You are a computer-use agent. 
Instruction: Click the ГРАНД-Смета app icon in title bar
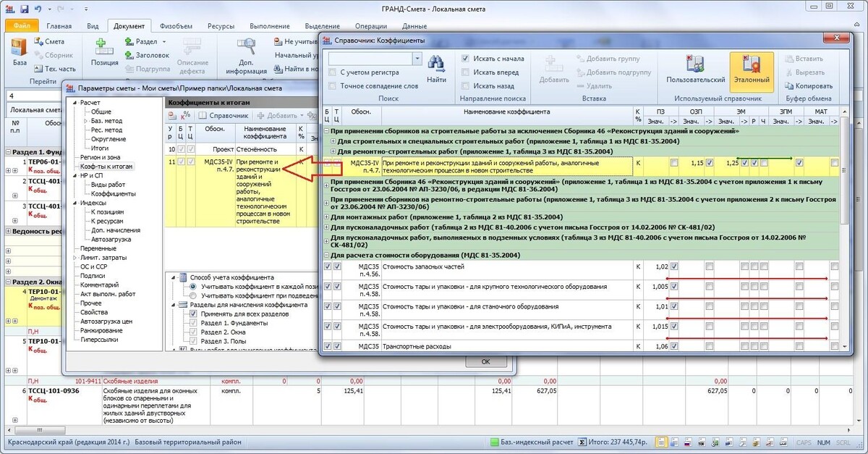(10, 9)
